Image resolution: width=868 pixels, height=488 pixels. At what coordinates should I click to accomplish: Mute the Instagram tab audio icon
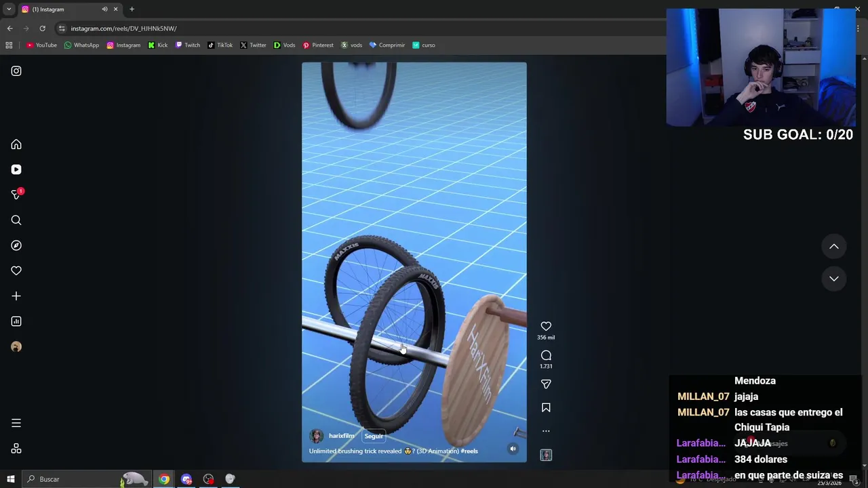(x=104, y=9)
